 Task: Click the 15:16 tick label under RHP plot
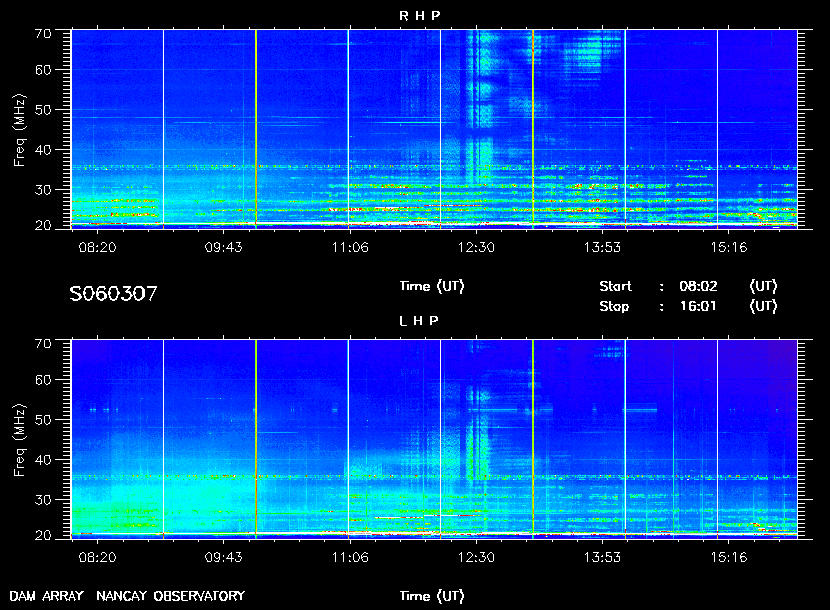728,247
